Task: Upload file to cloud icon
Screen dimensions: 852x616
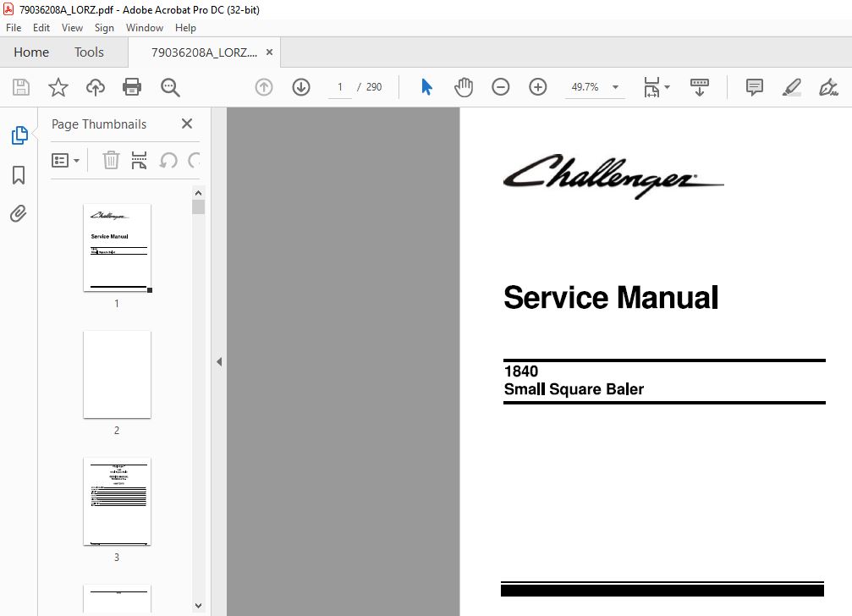Action: (x=95, y=87)
